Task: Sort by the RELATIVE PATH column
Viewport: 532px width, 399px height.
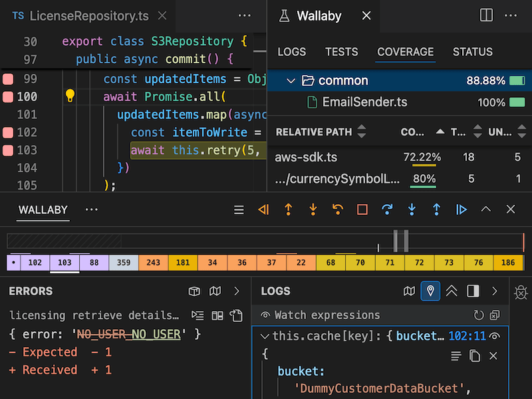Action: (321, 132)
